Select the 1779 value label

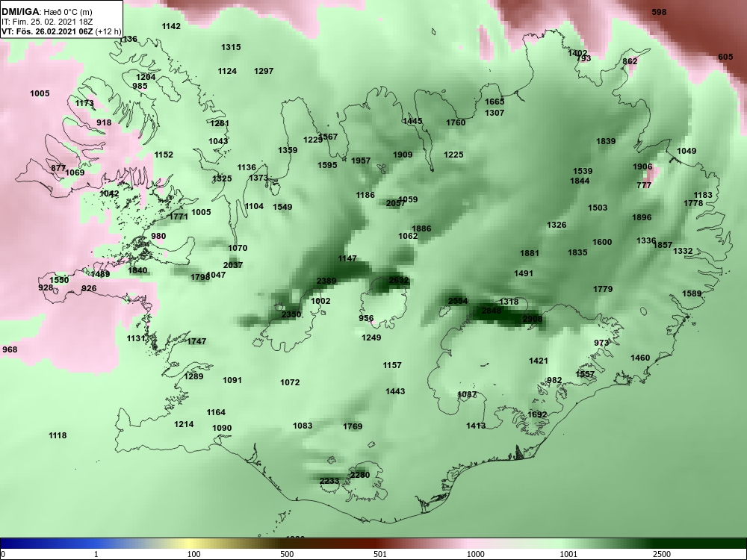(x=603, y=290)
